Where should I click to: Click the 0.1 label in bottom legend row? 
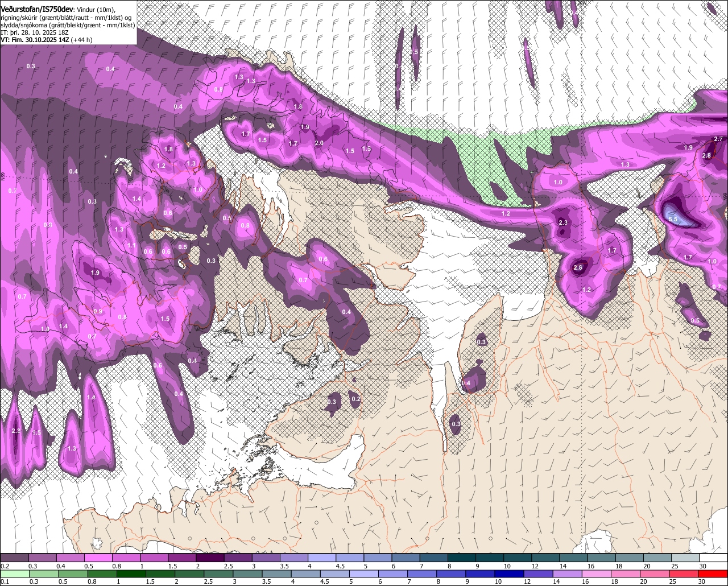[5, 581]
